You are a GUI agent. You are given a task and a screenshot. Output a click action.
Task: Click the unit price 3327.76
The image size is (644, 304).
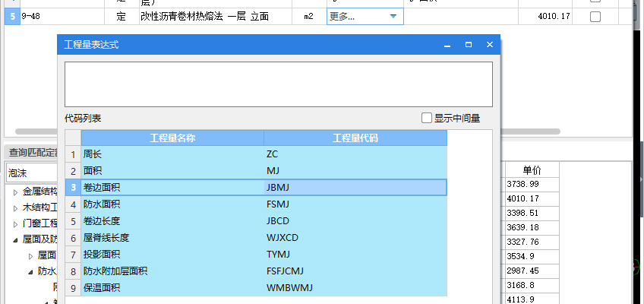click(x=532, y=242)
